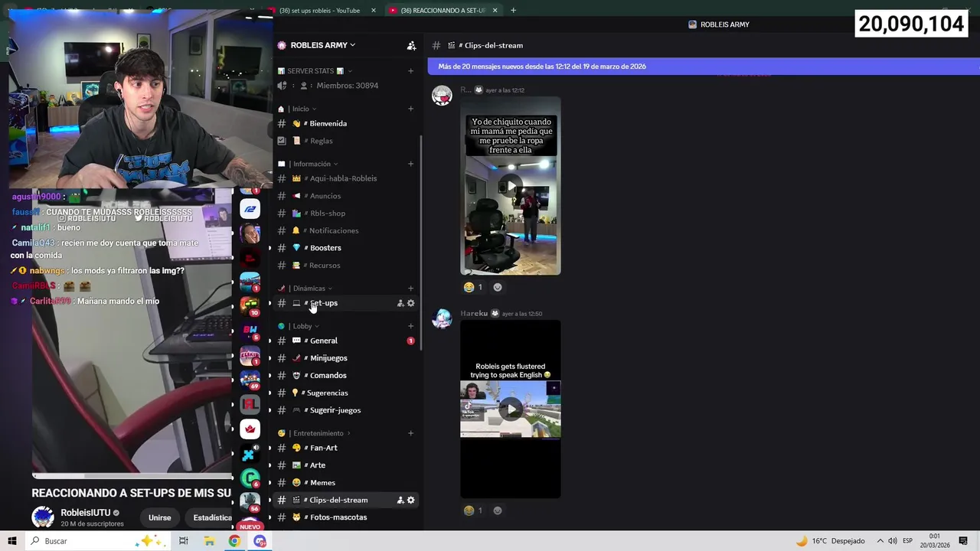Click the new messages banner at top
This screenshot has height=551, width=980.
[x=703, y=67]
